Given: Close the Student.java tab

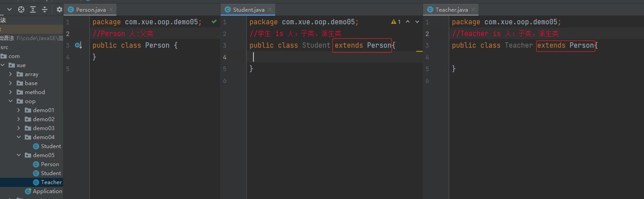Looking at the screenshot, I should (270, 9).
